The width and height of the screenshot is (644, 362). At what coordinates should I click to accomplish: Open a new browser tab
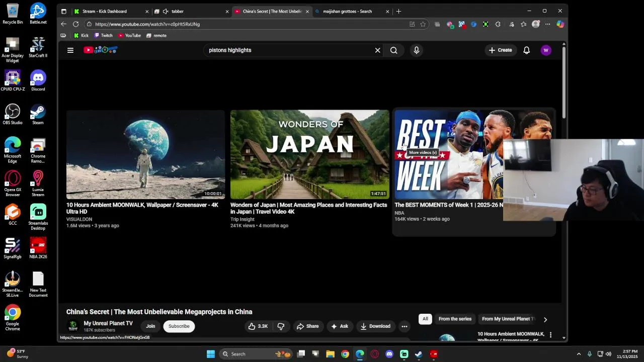pyautogui.click(x=398, y=11)
